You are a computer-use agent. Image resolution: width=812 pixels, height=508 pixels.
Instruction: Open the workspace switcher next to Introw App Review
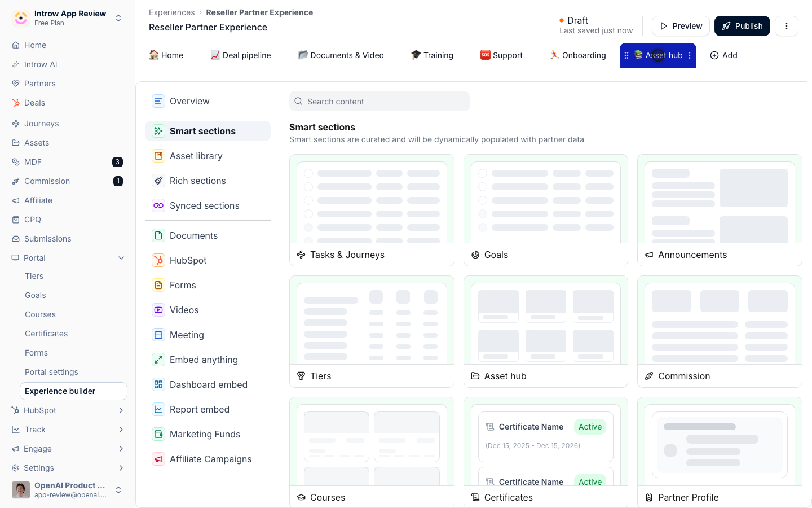pos(118,18)
